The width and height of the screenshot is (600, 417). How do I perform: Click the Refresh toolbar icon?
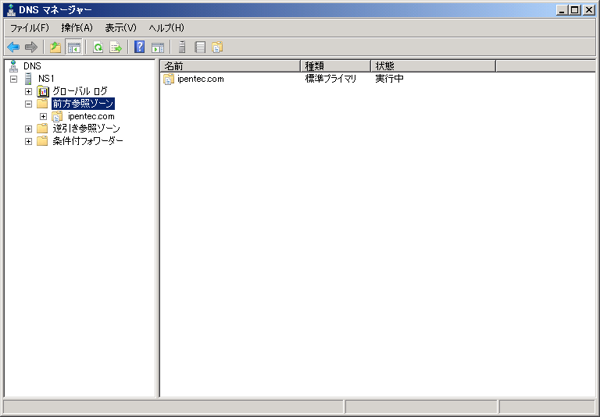point(98,47)
